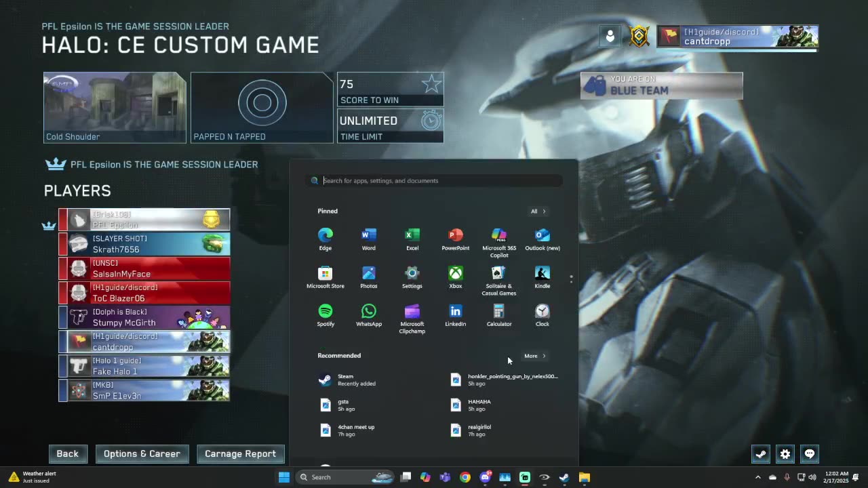Open Edge from pinned apps

[x=325, y=239]
